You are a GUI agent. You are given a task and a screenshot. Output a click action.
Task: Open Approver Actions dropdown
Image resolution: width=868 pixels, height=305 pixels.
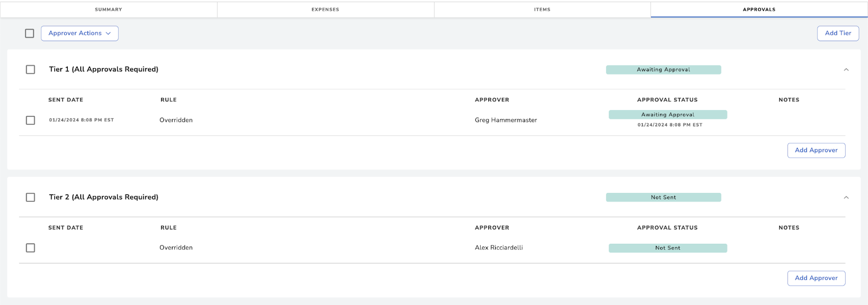[x=80, y=33]
